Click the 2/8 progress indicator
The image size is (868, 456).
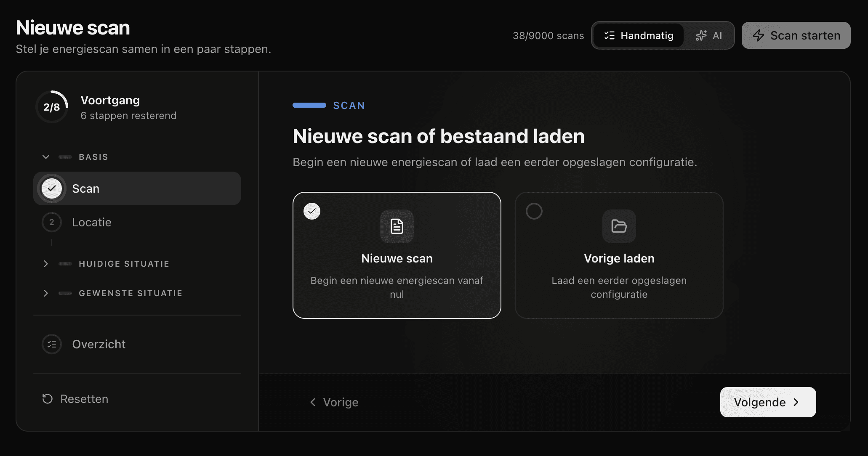click(x=52, y=107)
